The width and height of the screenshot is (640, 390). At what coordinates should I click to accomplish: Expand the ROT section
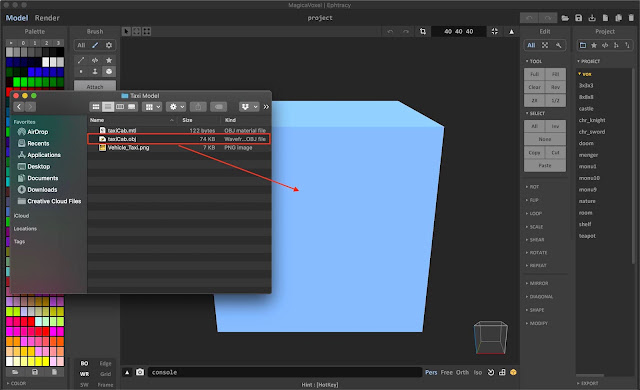[532, 187]
